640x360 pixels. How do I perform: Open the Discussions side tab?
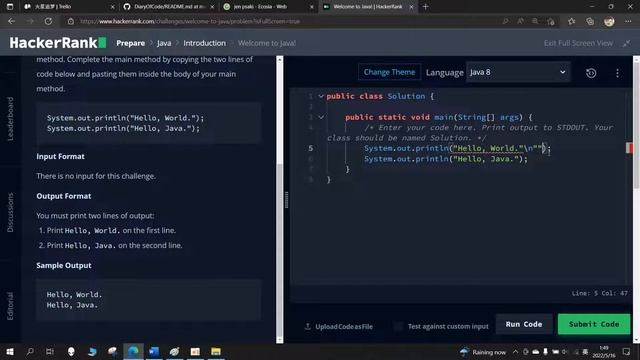click(x=11, y=212)
